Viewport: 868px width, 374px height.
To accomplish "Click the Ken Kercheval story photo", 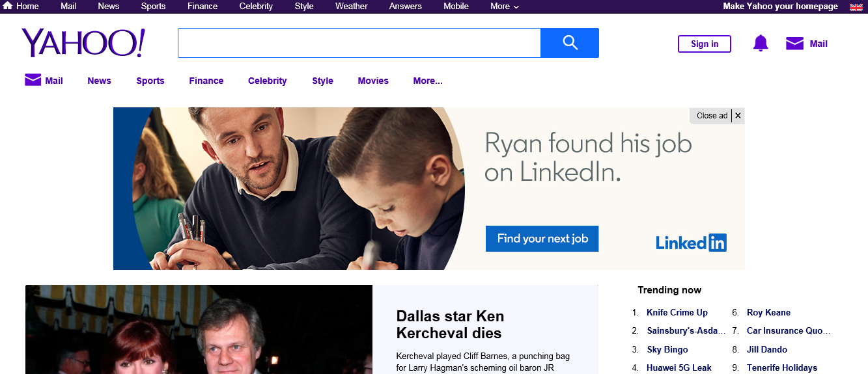I will tap(199, 329).
